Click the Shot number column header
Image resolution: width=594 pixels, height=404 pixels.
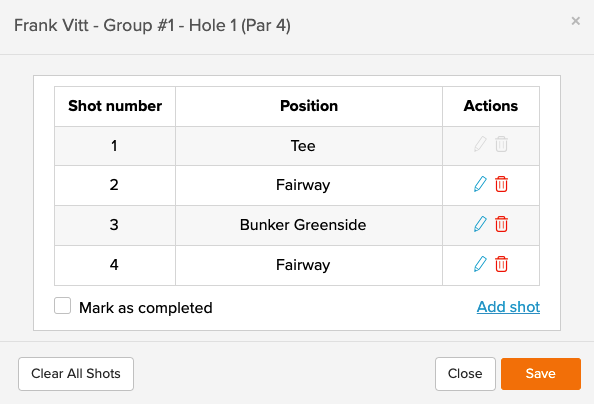point(115,106)
